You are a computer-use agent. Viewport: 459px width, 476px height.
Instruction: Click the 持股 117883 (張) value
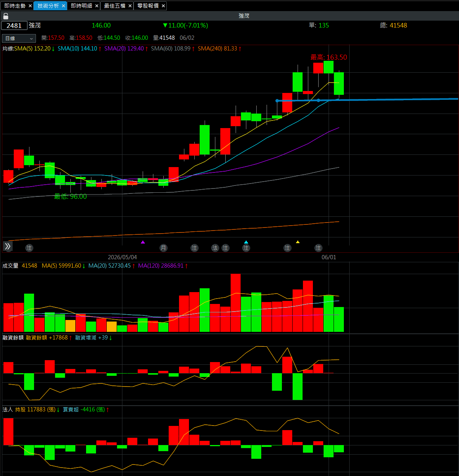click(x=37, y=409)
